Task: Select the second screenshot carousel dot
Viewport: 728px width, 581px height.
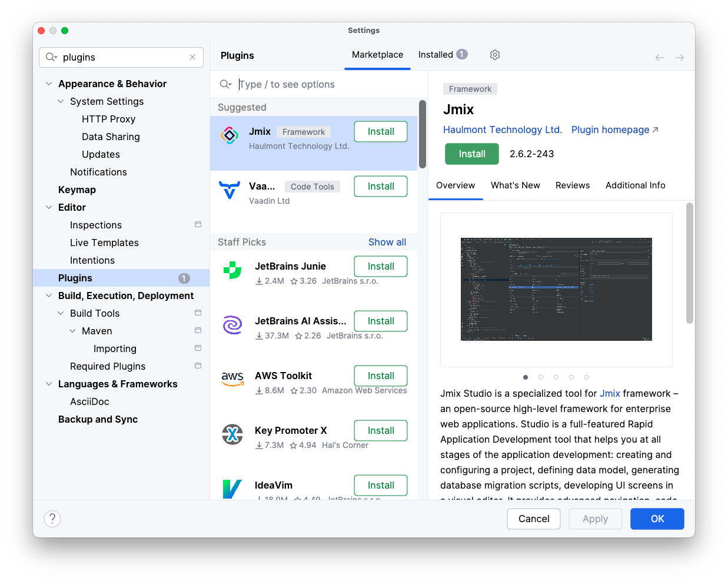Action: point(541,377)
